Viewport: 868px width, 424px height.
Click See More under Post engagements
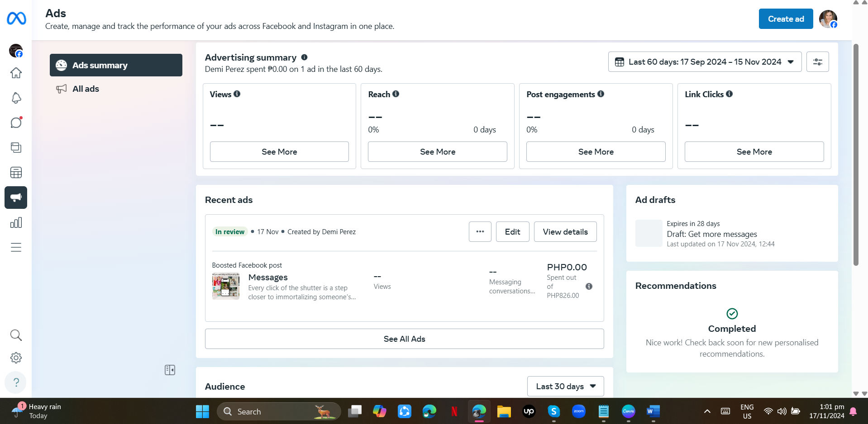596,152
